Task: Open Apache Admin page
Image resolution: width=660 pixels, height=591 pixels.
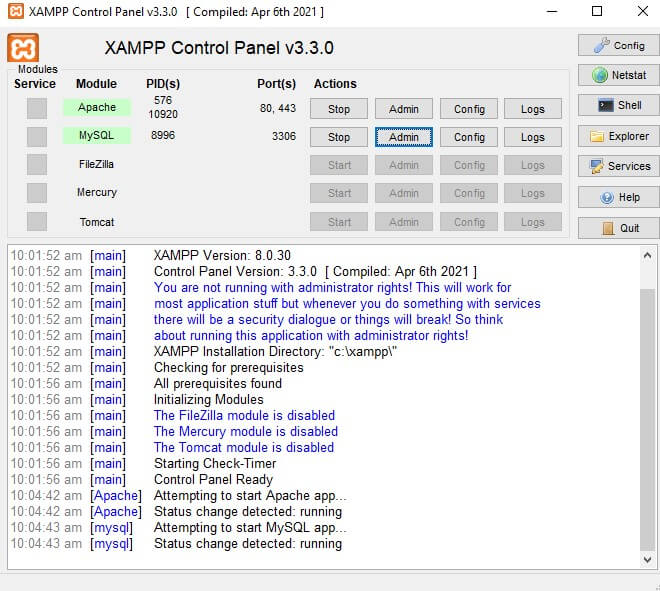Action: [404, 109]
